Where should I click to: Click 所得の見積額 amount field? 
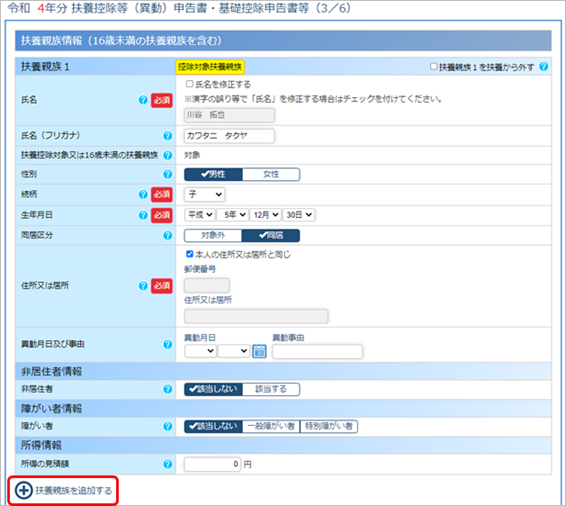212,464
